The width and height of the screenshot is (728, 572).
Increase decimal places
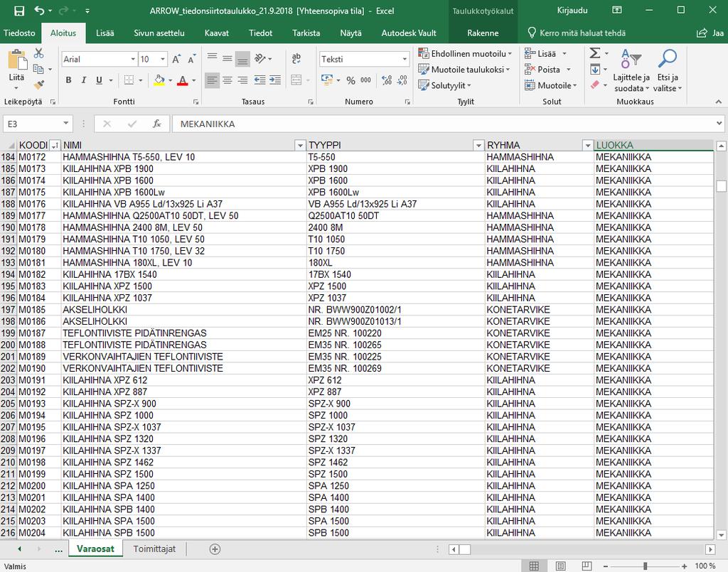tap(387, 80)
